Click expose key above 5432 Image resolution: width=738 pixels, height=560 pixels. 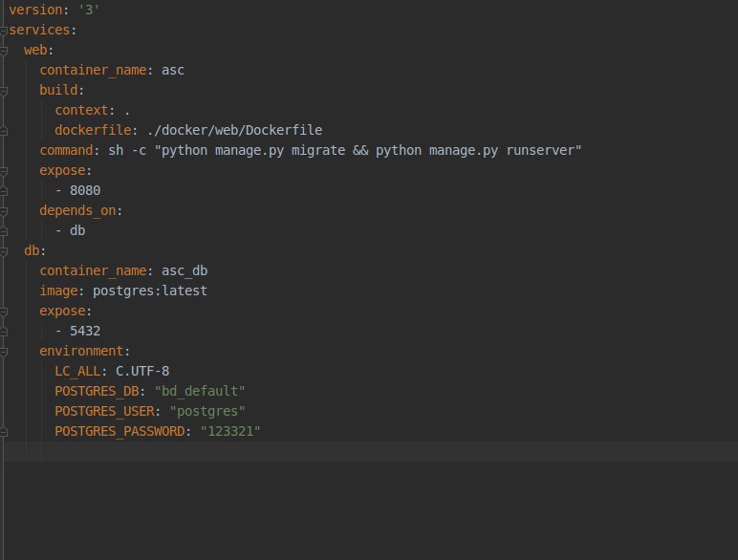[x=62, y=312]
